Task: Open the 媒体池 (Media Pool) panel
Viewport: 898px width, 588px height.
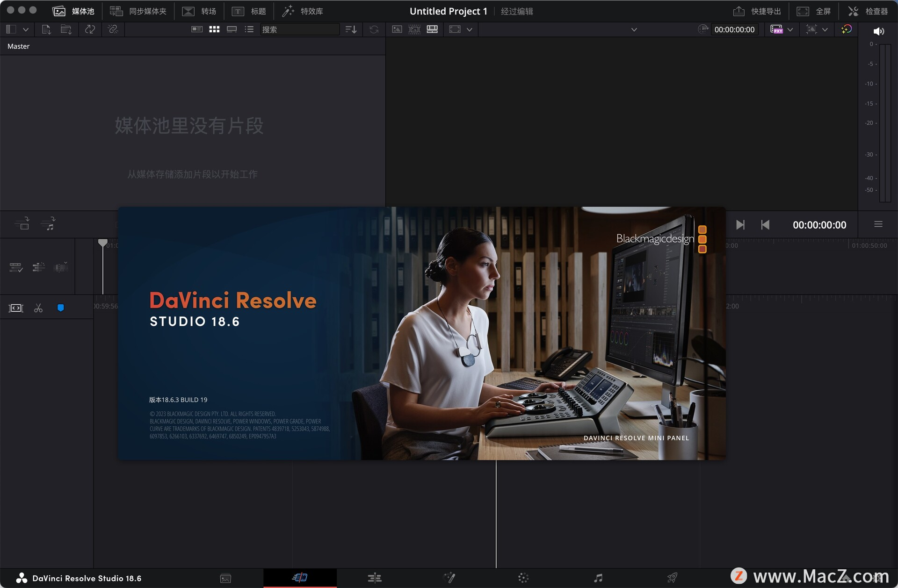Action: click(73, 11)
